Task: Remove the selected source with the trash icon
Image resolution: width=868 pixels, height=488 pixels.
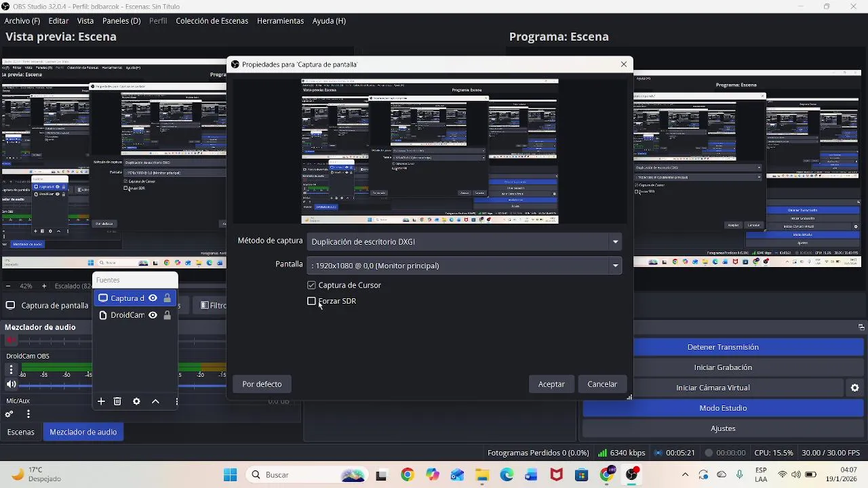Action: 117,401
